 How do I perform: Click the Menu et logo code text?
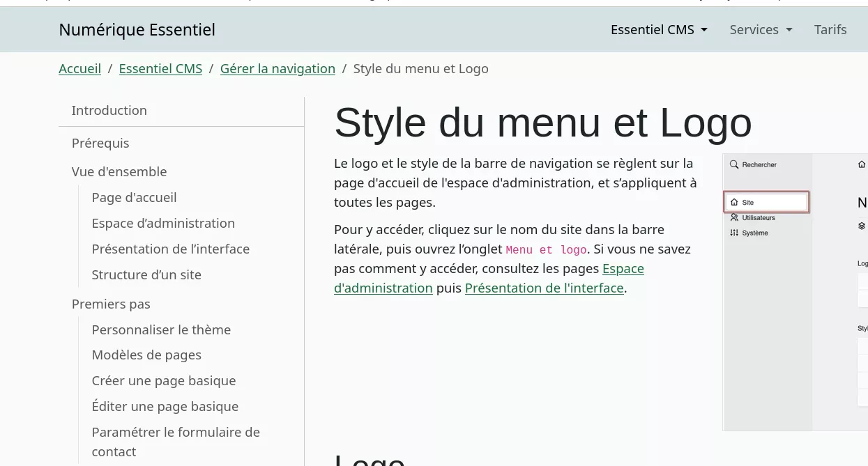pyautogui.click(x=546, y=249)
